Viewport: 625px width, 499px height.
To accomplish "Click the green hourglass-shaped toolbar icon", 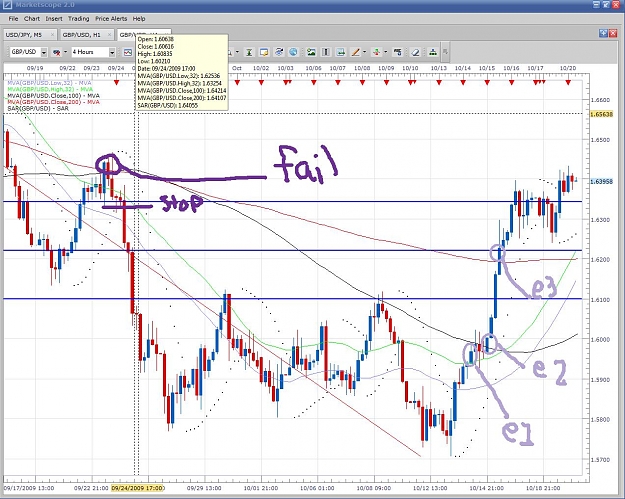I will (249, 52).
